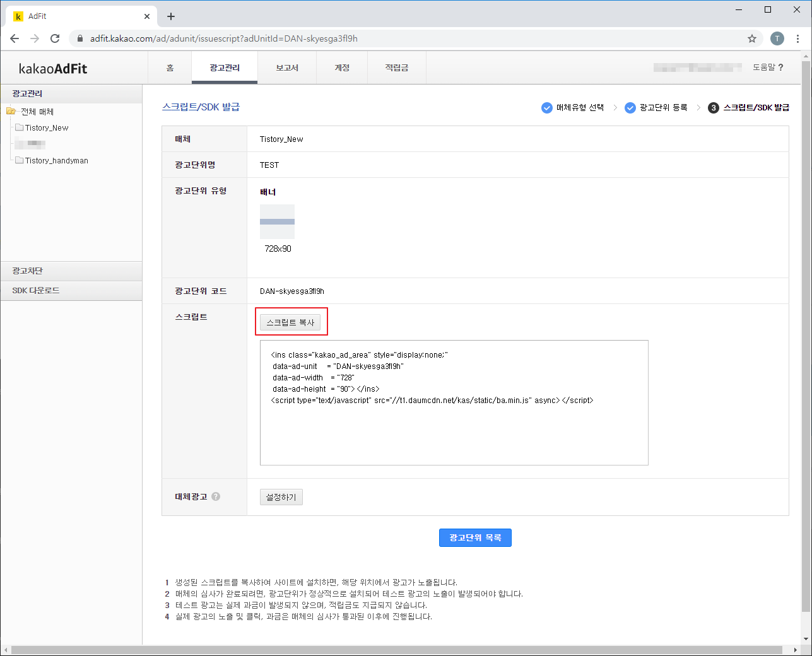
Task: Open the 계정 tab
Action: (342, 67)
